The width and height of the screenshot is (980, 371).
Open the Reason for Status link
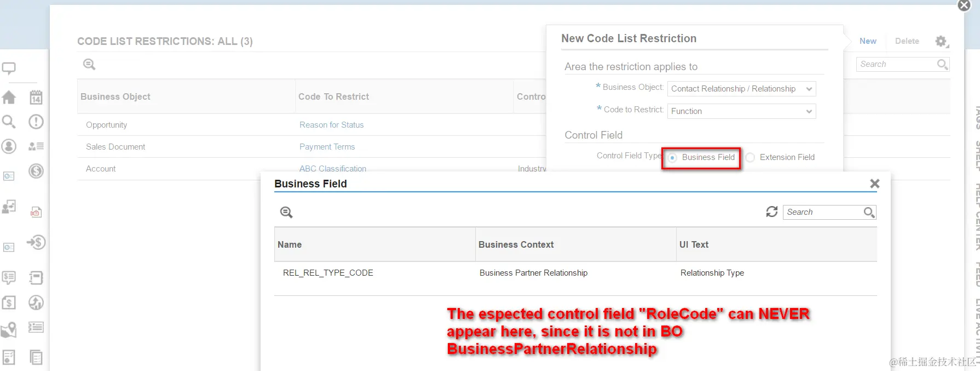click(x=331, y=125)
